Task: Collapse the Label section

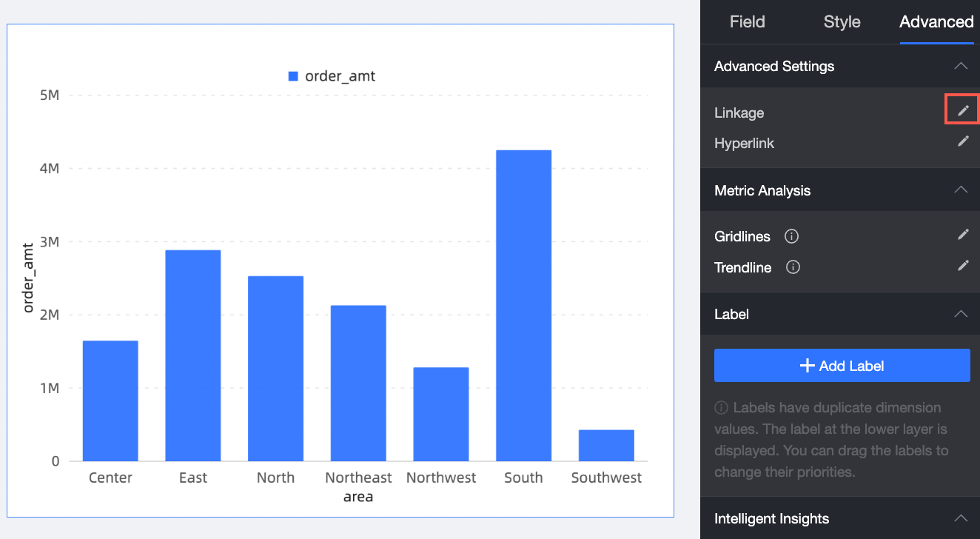Action: [x=961, y=314]
